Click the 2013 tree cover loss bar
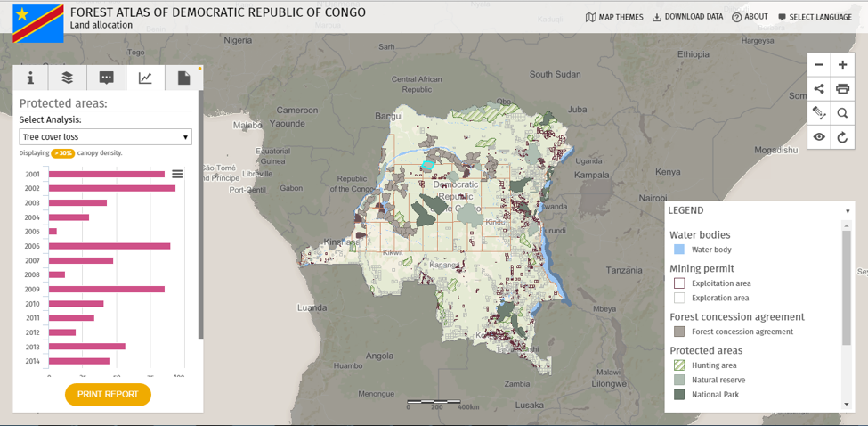868x426 pixels. [87, 346]
